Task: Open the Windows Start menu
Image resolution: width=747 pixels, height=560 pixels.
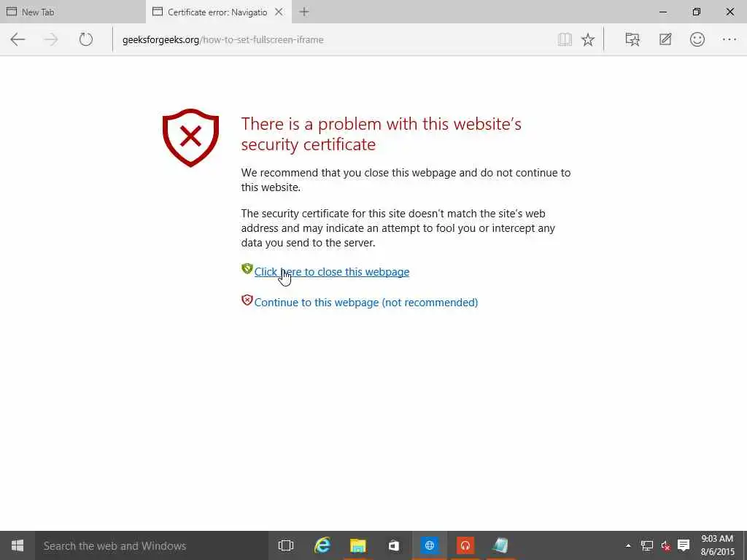Action: pos(18,545)
